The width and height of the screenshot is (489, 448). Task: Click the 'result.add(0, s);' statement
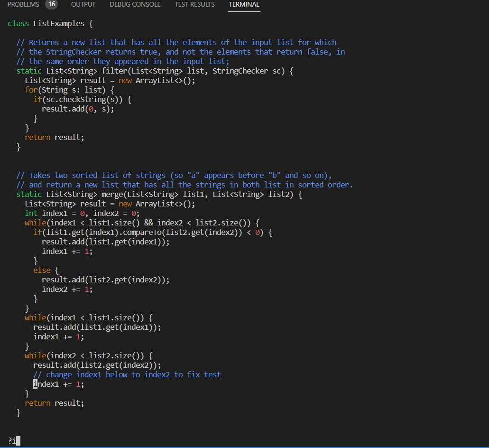[x=78, y=109]
